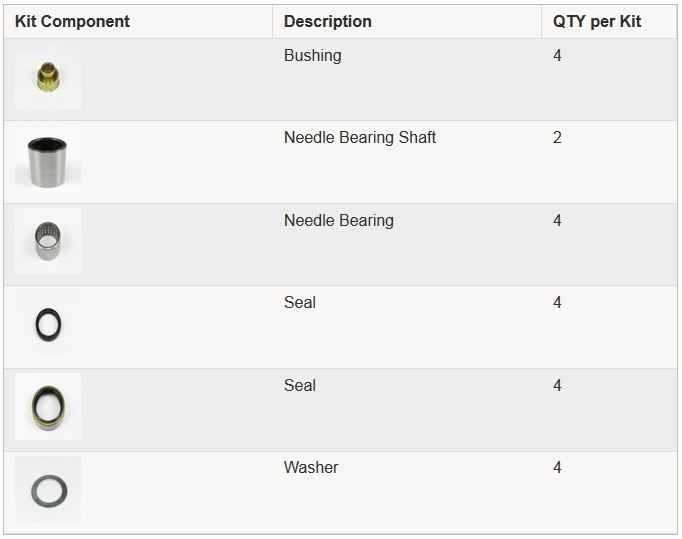Click the brass bushing thumbnail image

tap(48, 77)
